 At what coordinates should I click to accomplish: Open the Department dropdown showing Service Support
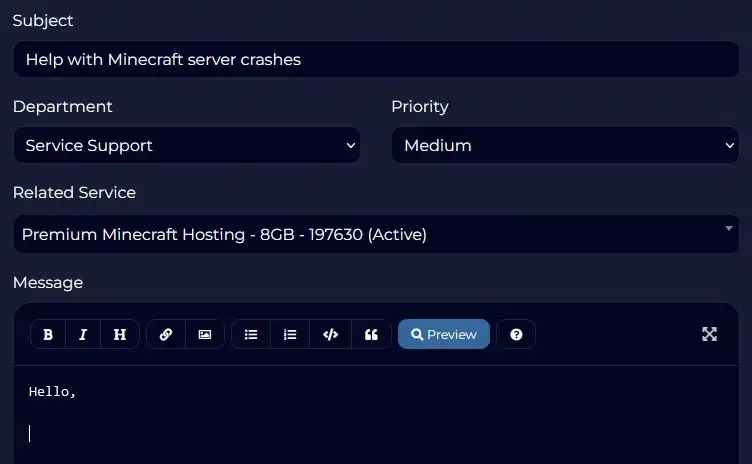pos(187,146)
